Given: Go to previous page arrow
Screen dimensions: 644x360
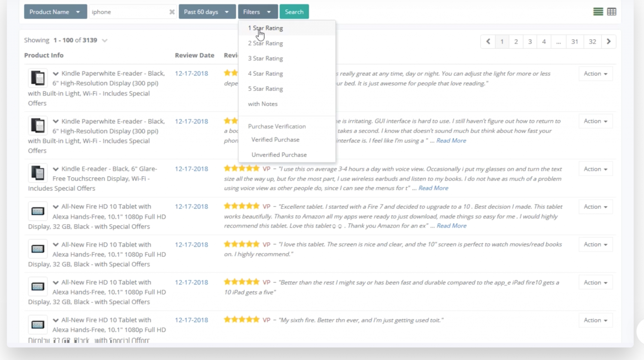Looking at the screenshot, I should pyautogui.click(x=488, y=42).
